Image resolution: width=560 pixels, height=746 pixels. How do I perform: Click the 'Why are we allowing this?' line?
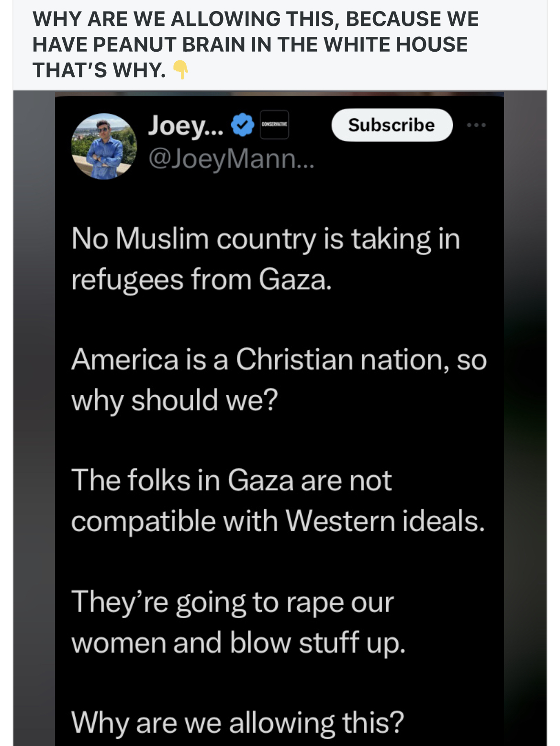(238, 722)
